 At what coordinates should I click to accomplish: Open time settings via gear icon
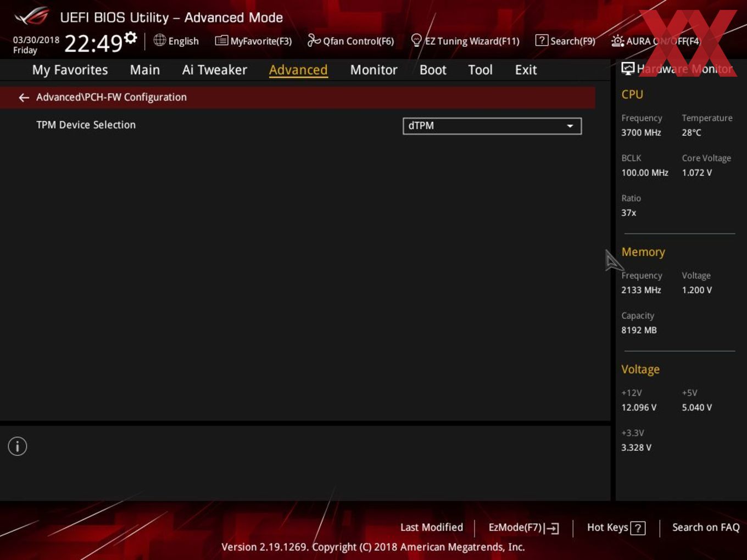tap(131, 37)
